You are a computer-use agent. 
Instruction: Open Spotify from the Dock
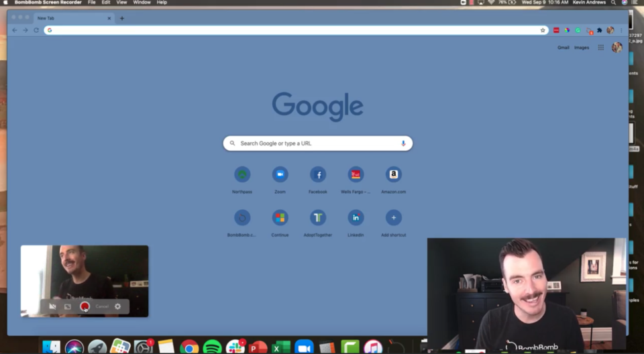point(213,347)
